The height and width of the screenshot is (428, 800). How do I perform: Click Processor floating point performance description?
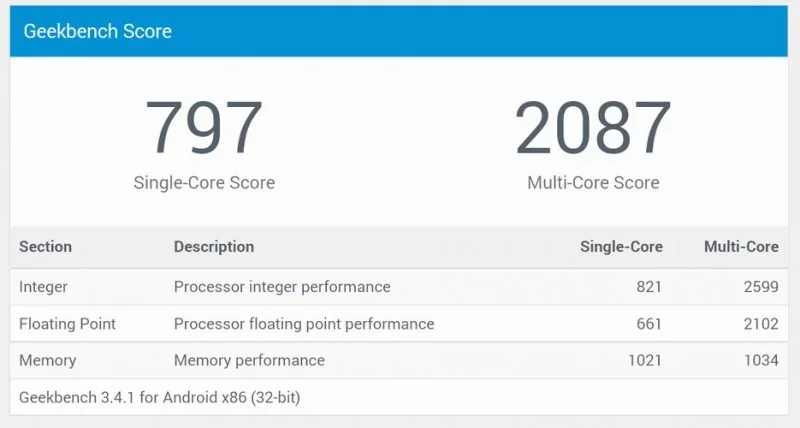coord(304,324)
